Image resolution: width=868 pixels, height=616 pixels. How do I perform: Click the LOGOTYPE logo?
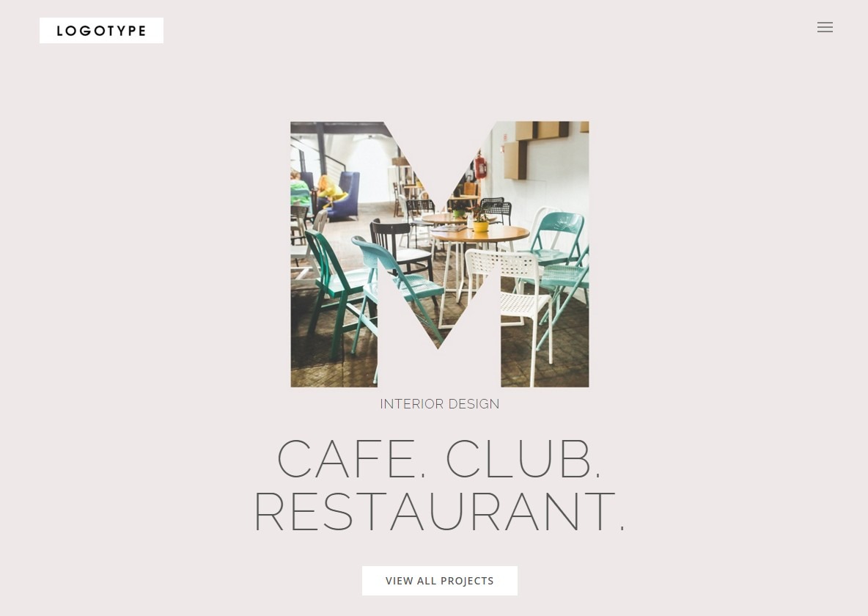[x=101, y=31]
